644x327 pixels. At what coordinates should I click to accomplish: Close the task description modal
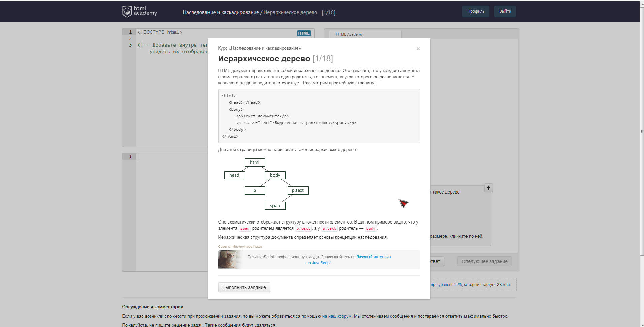[x=418, y=49]
